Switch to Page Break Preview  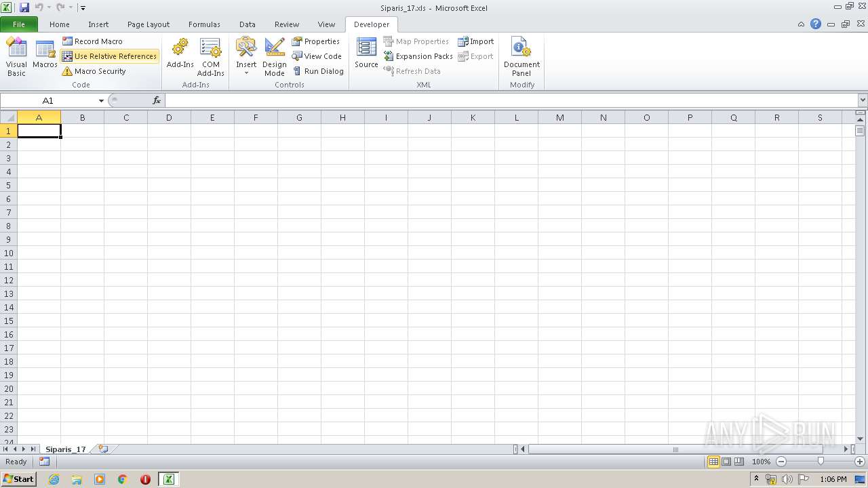[739, 462]
